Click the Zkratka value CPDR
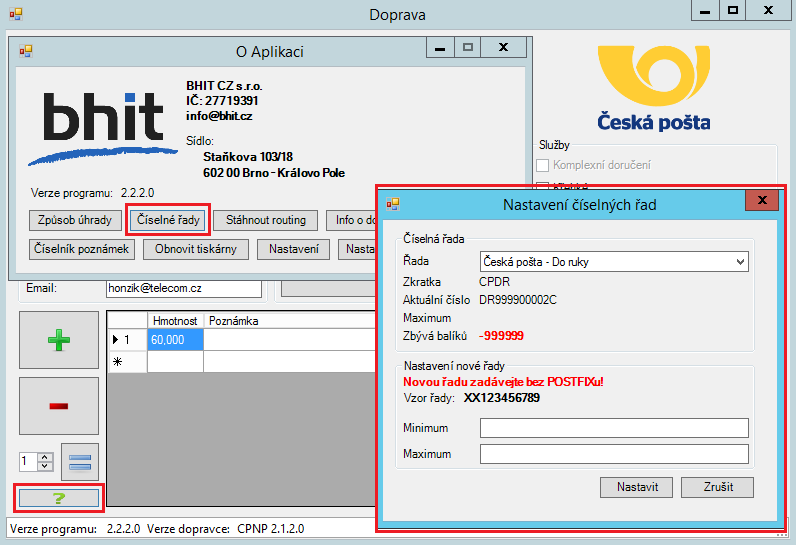The height and width of the screenshot is (545, 796). coord(494,282)
